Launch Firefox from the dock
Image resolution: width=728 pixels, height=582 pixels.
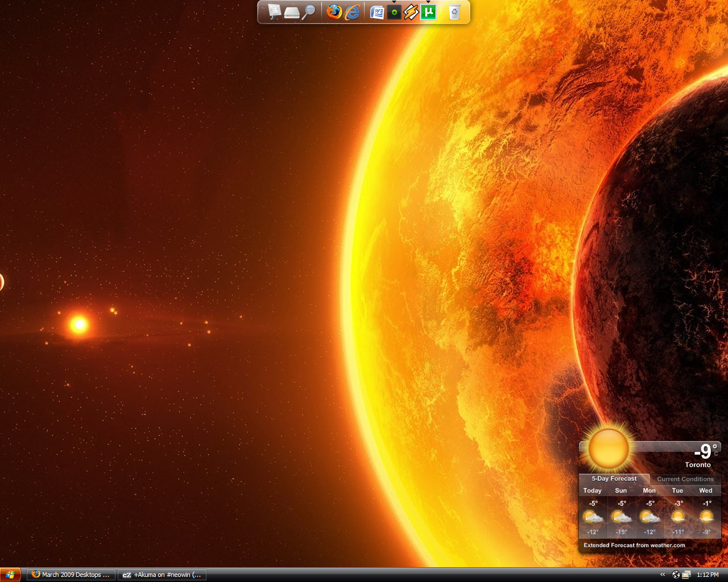334,12
